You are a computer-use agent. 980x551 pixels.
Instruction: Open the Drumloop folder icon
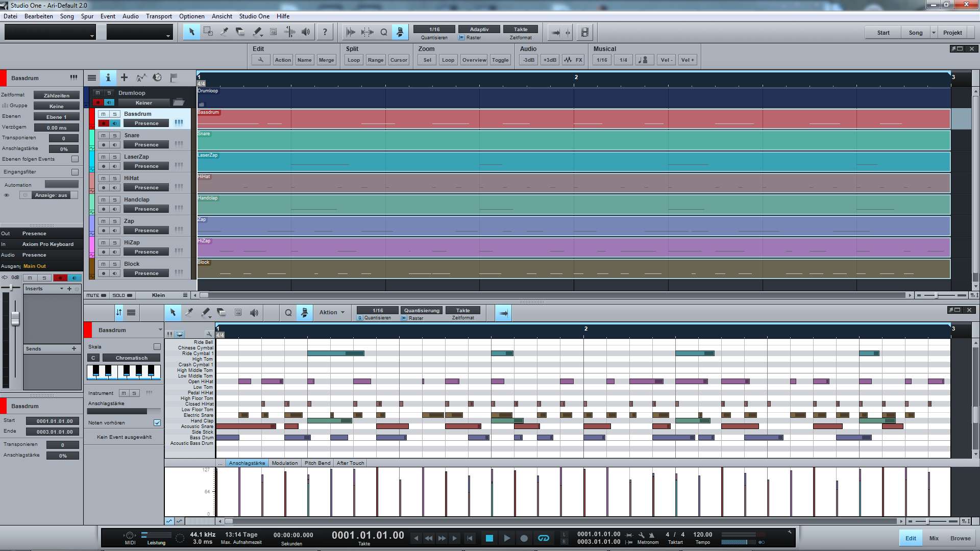point(179,103)
